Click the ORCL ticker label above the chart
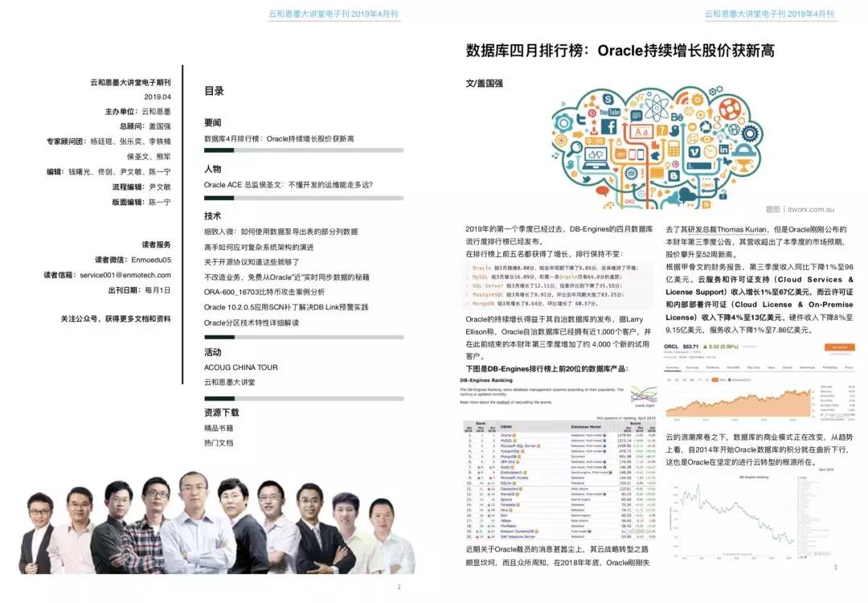This screenshot has width=868, height=603. (671, 347)
